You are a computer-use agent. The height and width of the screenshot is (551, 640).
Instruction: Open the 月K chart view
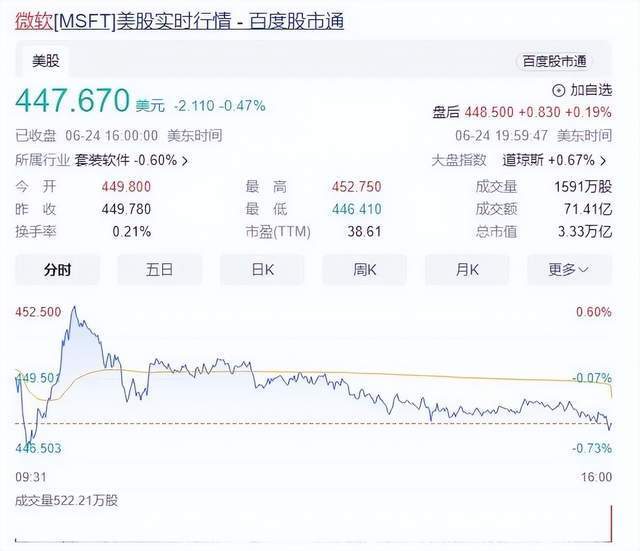point(466,269)
